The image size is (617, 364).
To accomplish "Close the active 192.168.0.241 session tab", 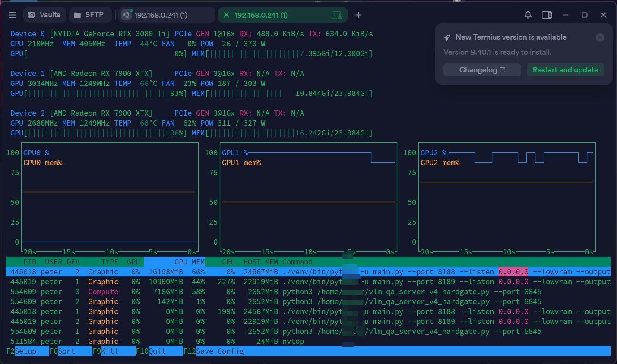I will tap(226, 15).
